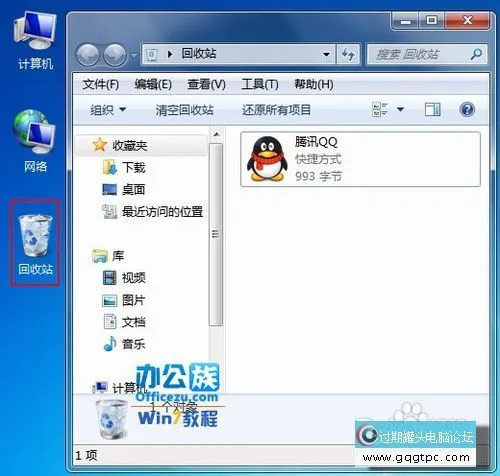Select 库 in navigation pane
The width and height of the screenshot is (500, 476).
(118, 256)
